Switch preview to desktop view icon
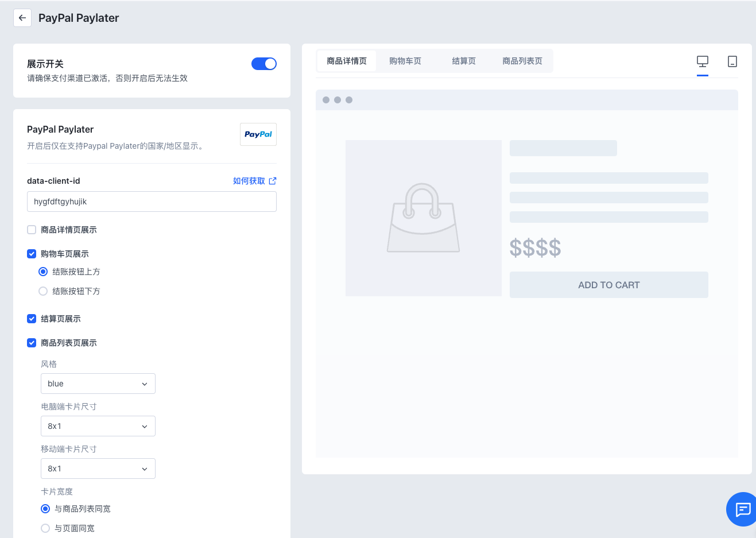The width and height of the screenshot is (756, 538). (x=703, y=61)
